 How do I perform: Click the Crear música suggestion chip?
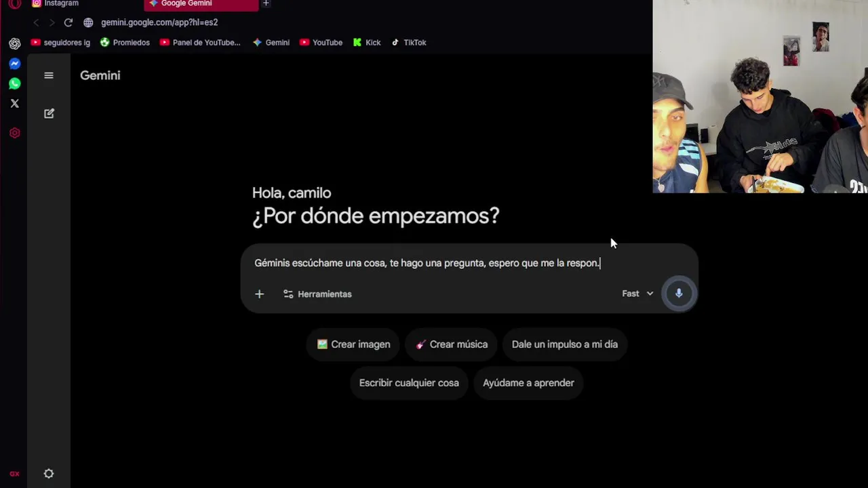click(452, 344)
